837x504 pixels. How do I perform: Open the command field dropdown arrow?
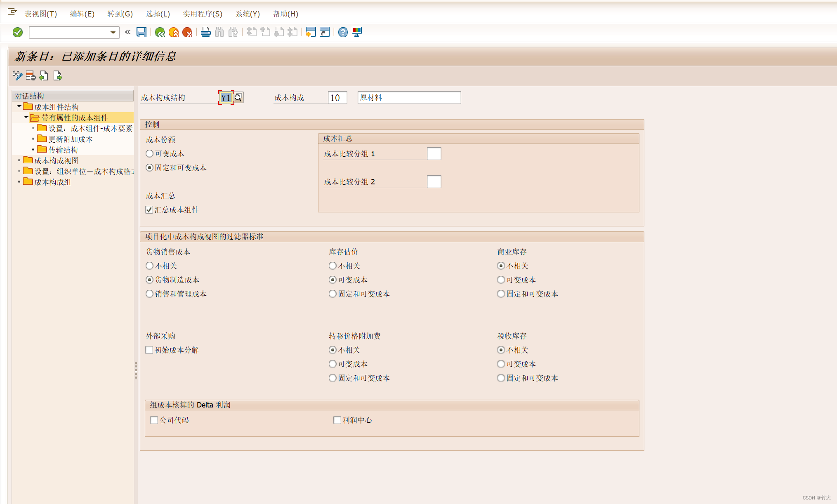click(113, 32)
